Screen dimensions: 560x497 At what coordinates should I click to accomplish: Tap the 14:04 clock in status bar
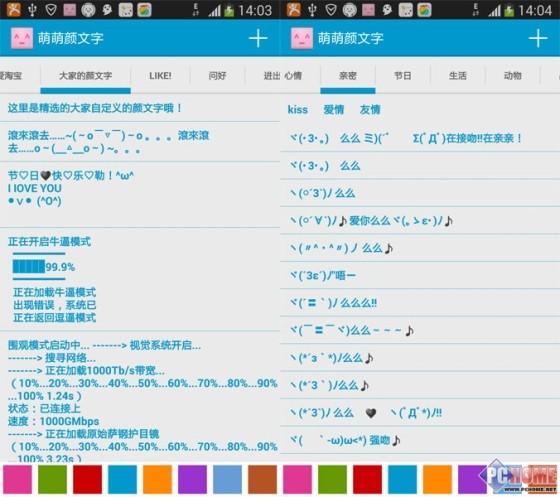tap(535, 10)
